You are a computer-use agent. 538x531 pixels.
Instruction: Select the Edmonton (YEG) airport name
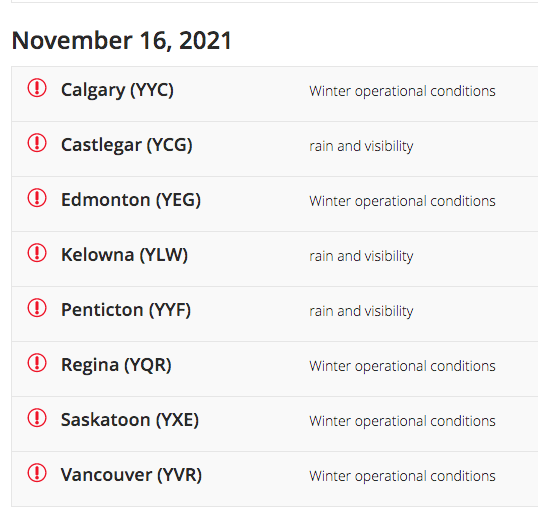coord(131,200)
